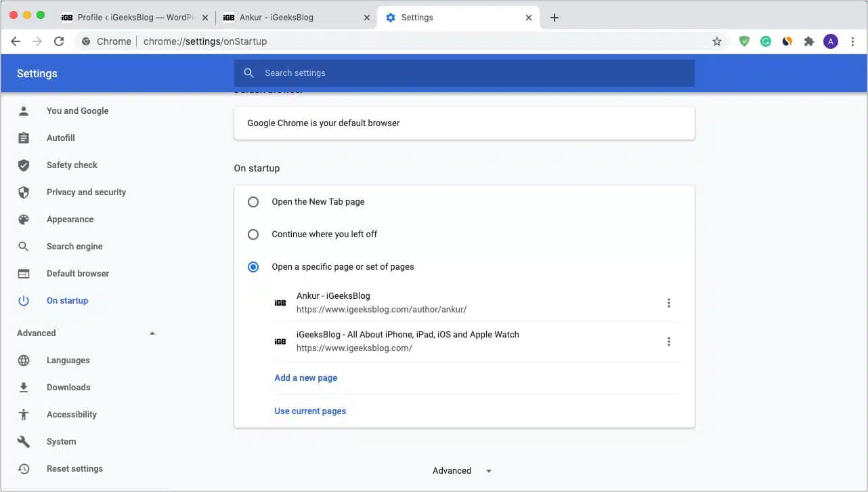Open the Grammarly extension
The height and width of the screenshot is (492, 868).
[x=765, y=41]
